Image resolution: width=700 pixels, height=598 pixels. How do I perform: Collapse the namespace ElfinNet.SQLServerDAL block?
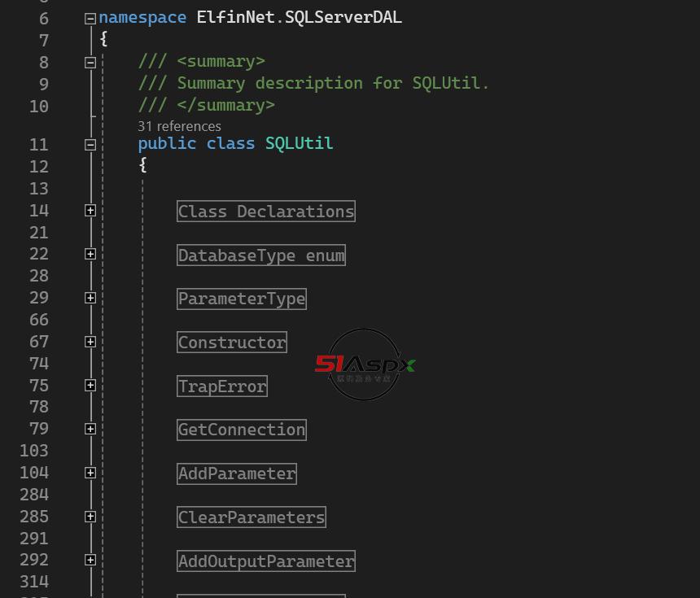[x=90, y=19]
